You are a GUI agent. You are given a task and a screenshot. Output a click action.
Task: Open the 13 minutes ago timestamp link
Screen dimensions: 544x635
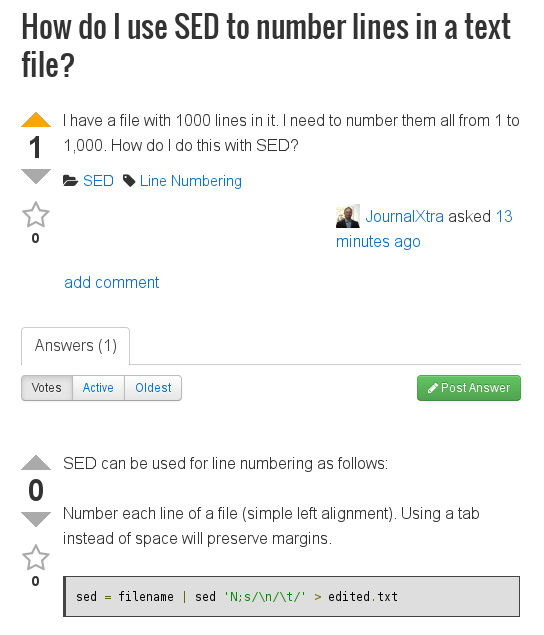[x=424, y=229]
